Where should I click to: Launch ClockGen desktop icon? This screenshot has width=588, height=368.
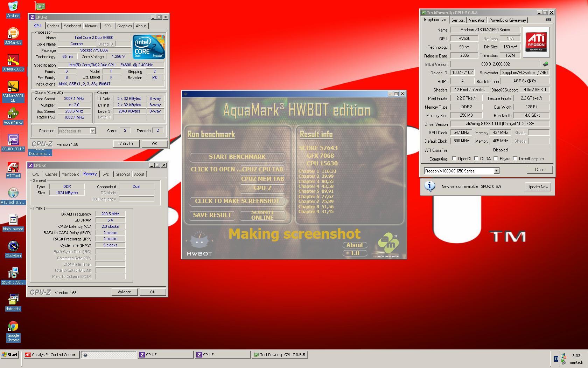(x=13, y=250)
